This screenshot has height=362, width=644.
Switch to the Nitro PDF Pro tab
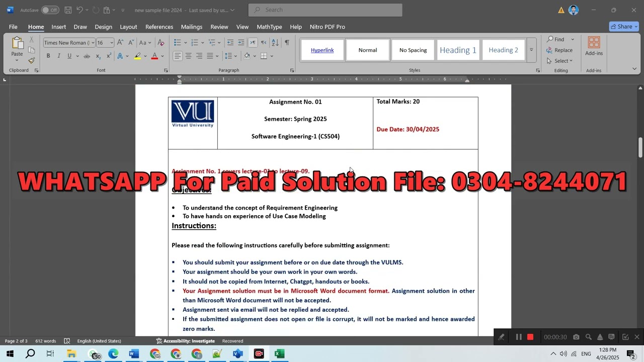click(x=328, y=27)
